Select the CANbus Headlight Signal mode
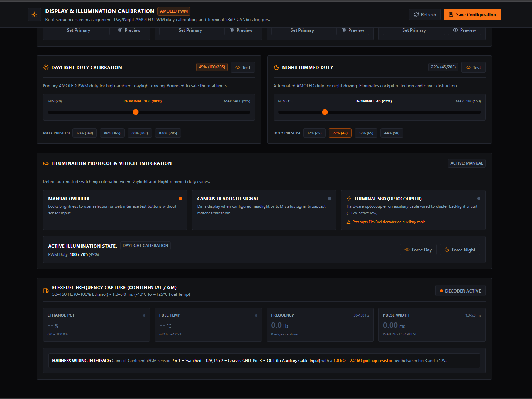Image resolution: width=532 pixels, height=399 pixels. point(264,210)
